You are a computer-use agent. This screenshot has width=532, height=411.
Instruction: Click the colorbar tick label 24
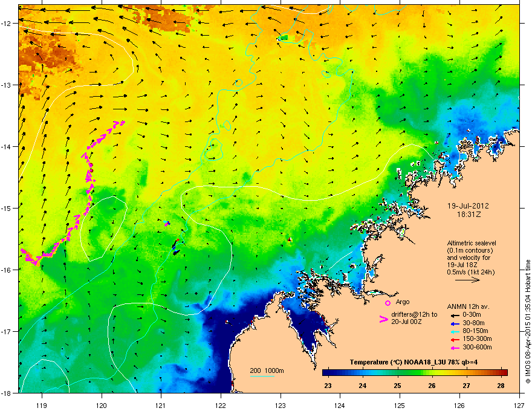(363, 385)
